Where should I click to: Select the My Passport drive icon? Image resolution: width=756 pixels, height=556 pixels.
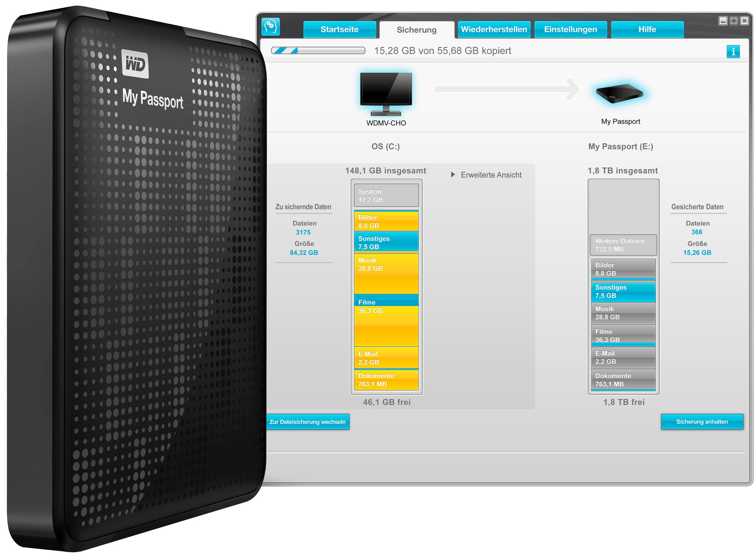tap(620, 93)
